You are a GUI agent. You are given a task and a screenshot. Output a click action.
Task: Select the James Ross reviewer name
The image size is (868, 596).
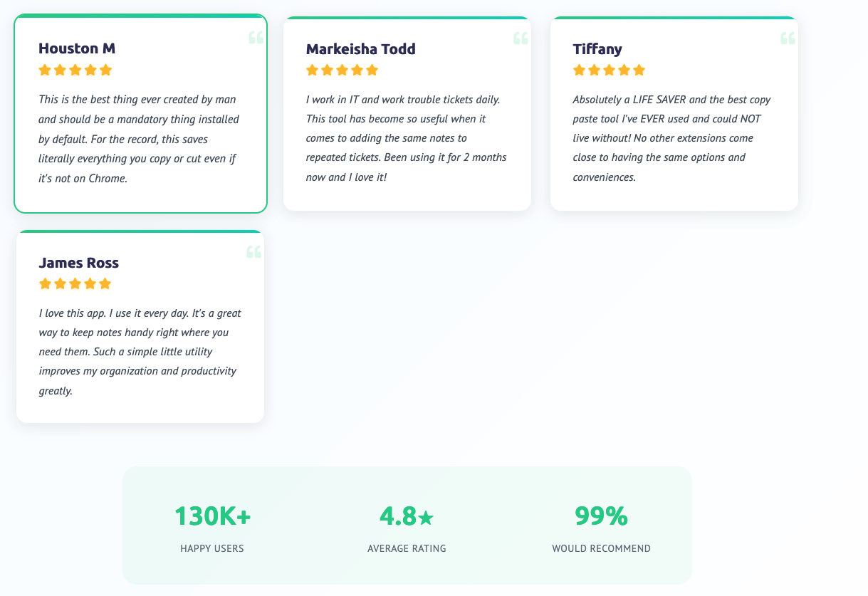(x=78, y=263)
